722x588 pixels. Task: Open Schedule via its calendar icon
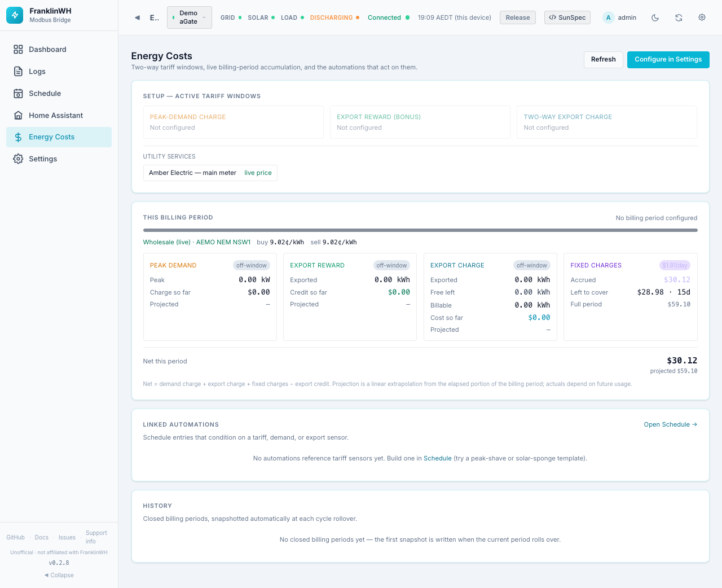(18, 94)
